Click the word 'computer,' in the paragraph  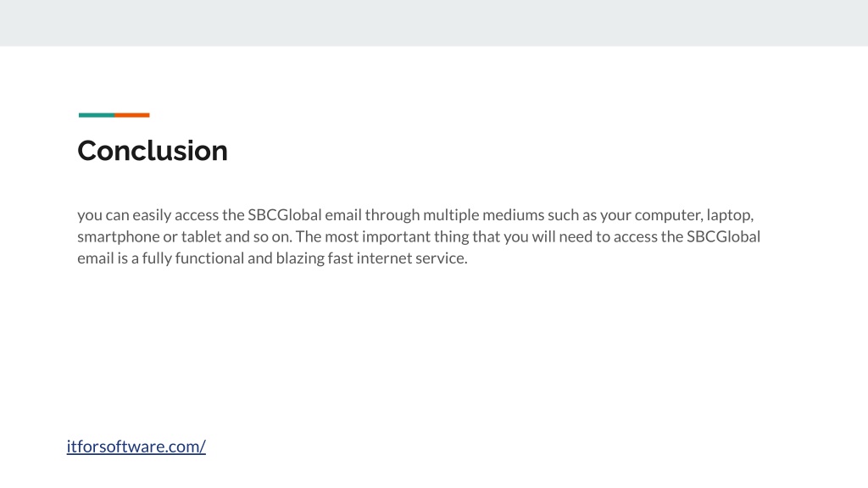(x=669, y=215)
